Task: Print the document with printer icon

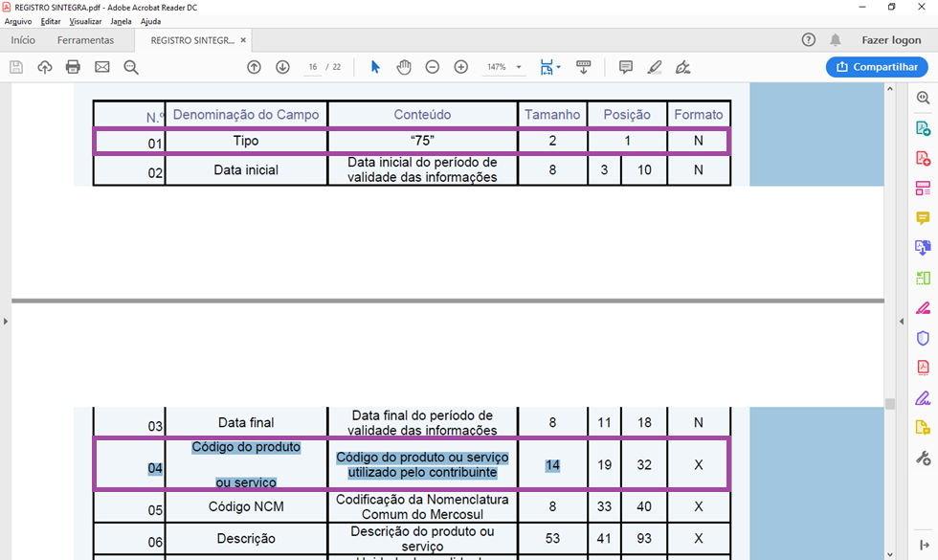Action: pos(73,67)
